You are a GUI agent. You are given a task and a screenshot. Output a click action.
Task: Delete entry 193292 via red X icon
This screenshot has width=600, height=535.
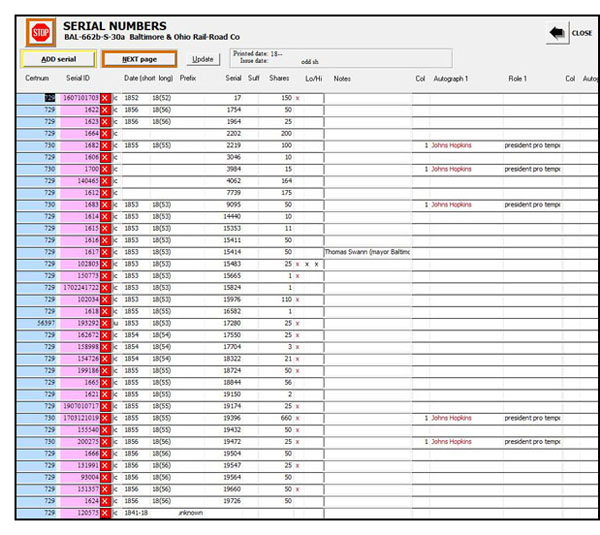point(106,323)
